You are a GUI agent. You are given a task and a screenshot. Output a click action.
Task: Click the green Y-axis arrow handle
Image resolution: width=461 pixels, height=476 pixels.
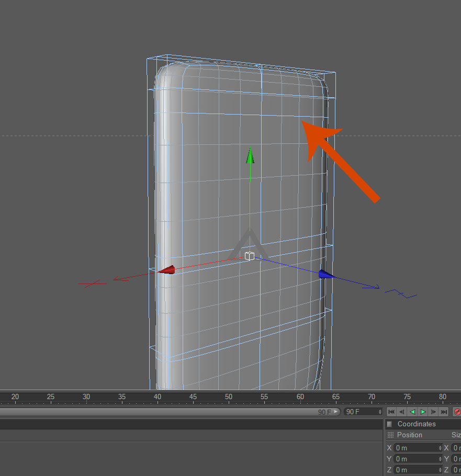[250, 156]
